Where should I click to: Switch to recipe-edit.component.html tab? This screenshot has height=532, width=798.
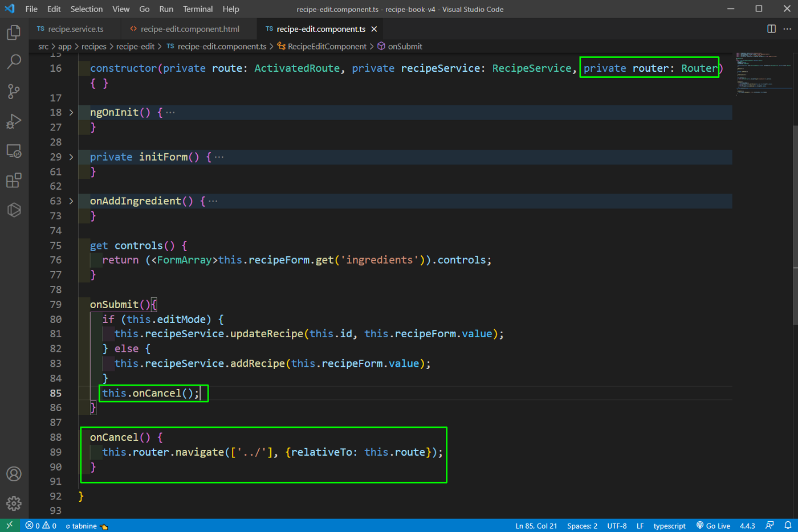[189, 29]
